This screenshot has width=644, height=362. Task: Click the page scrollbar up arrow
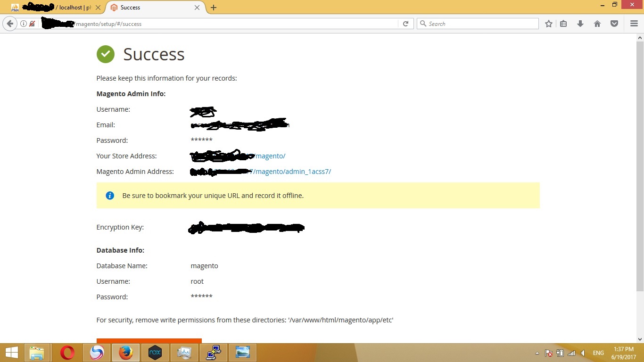(x=640, y=37)
